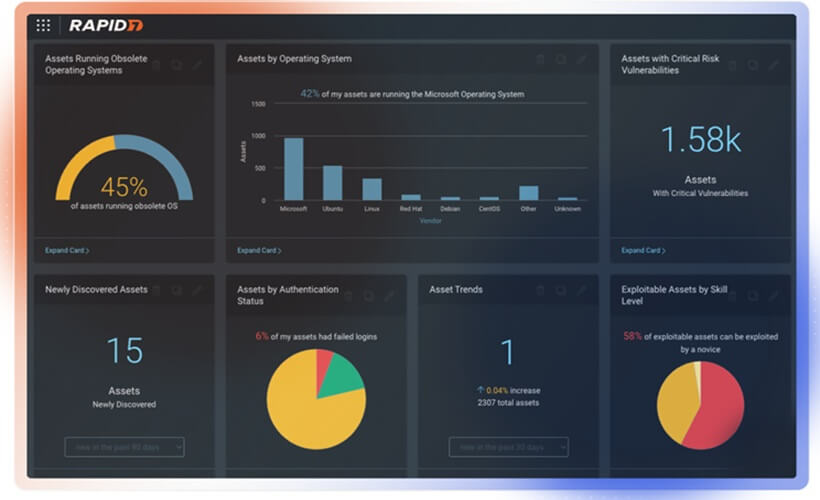Delete the Assets by Authentication Status card
The height and width of the screenshot is (500, 820).
click(348, 297)
